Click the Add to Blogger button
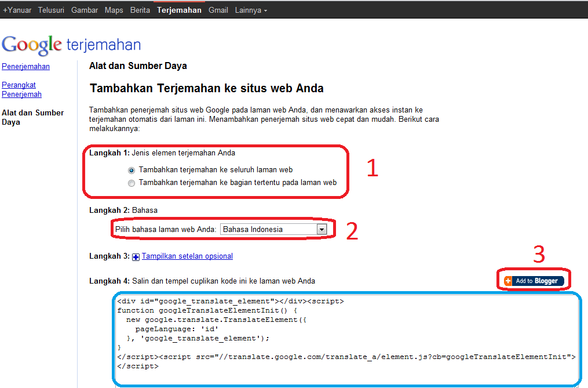 point(534,281)
